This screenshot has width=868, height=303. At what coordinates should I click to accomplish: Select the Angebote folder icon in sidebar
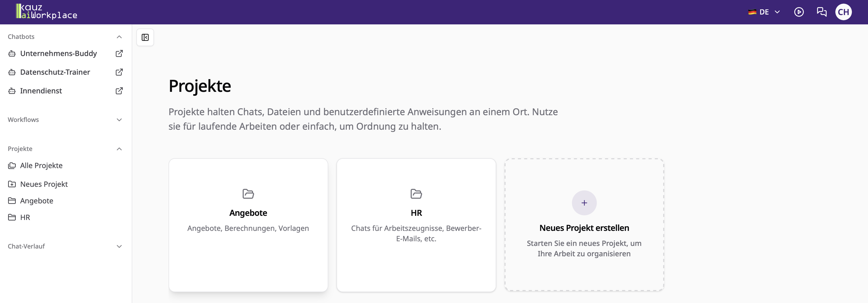coord(12,200)
